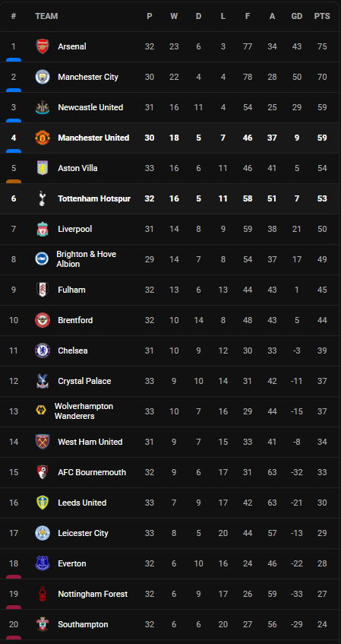Click the Manchester United club crest
Image resolution: width=341 pixels, height=644 pixels.
click(x=43, y=138)
